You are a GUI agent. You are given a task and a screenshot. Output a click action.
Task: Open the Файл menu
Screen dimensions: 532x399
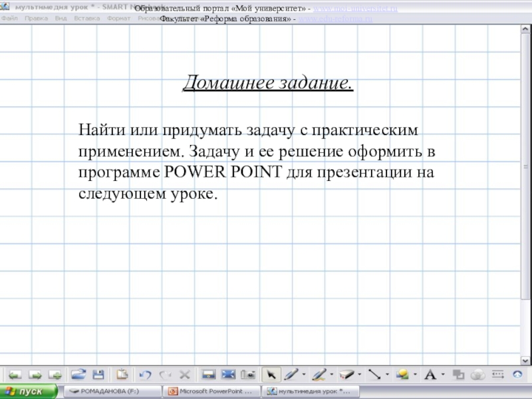[9, 19]
